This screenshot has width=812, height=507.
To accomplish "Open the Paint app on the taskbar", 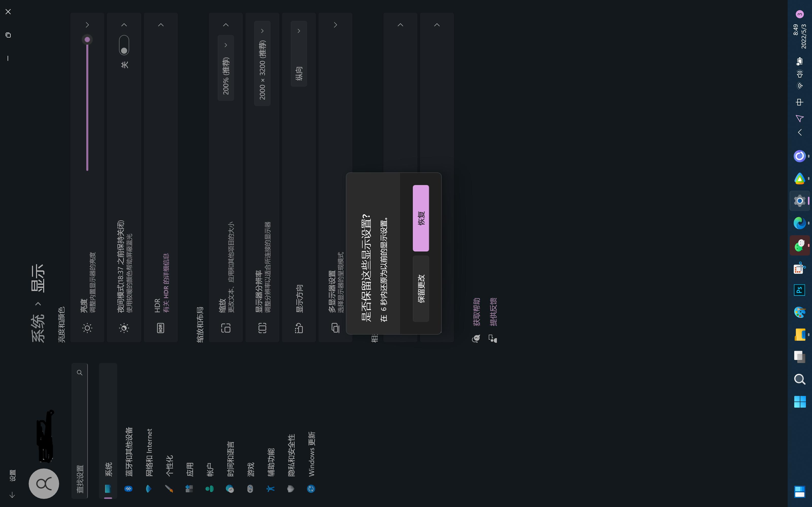I will tap(800, 312).
